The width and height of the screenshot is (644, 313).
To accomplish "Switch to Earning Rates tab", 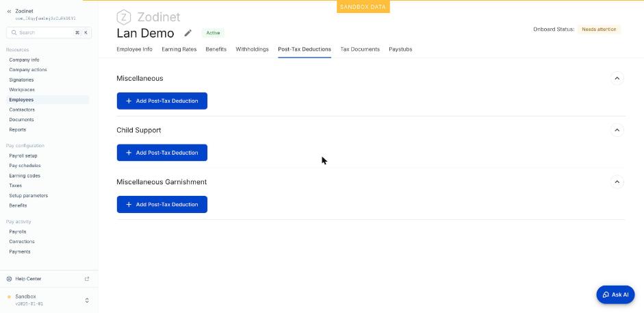I will click(x=179, y=49).
